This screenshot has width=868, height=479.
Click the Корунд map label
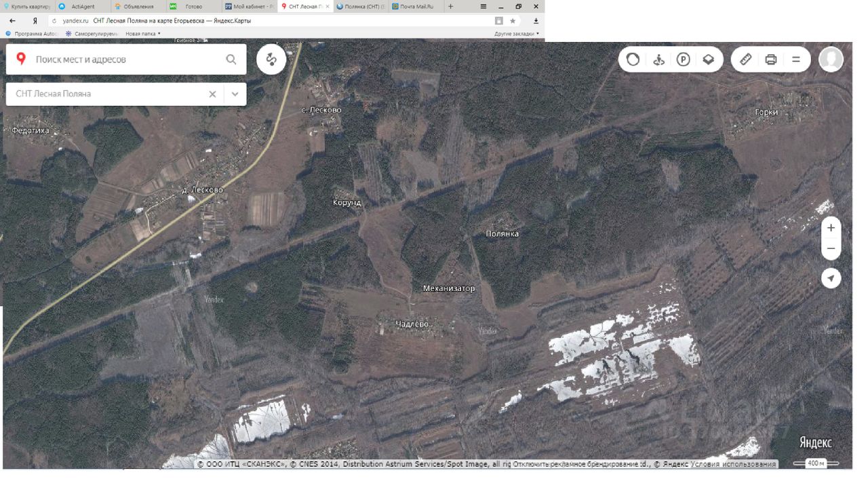(347, 202)
